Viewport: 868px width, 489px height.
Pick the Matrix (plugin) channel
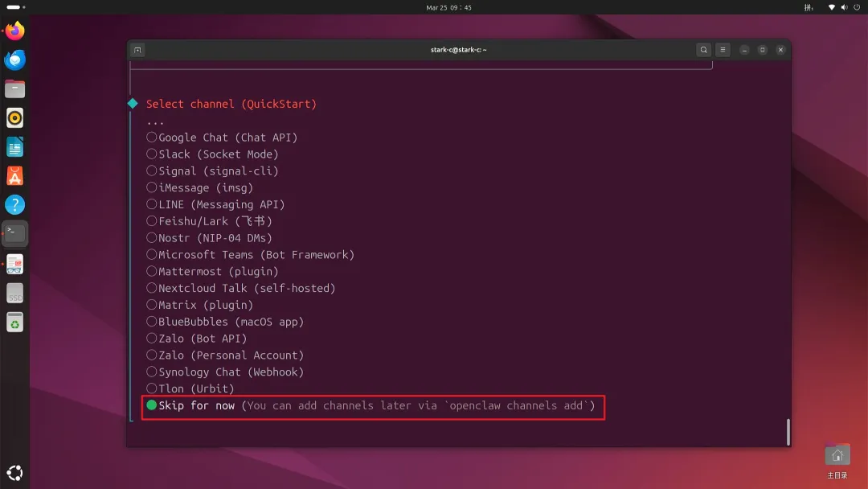pos(200,305)
